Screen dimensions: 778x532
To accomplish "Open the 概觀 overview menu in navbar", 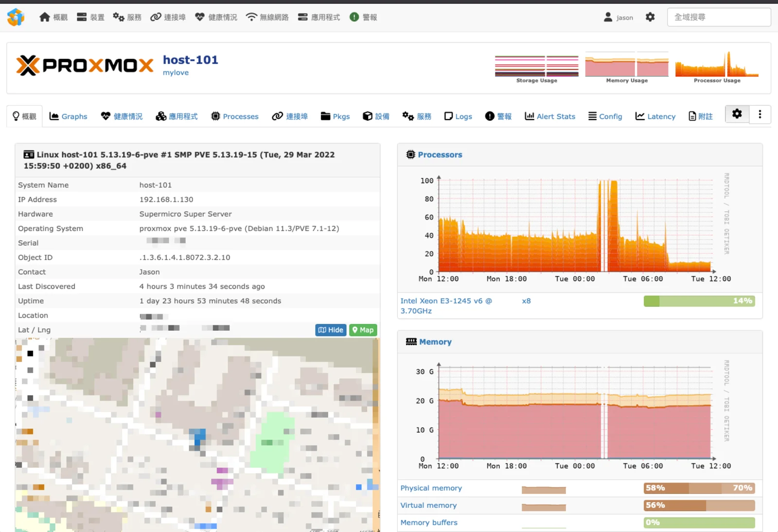I will tap(53, 17).
